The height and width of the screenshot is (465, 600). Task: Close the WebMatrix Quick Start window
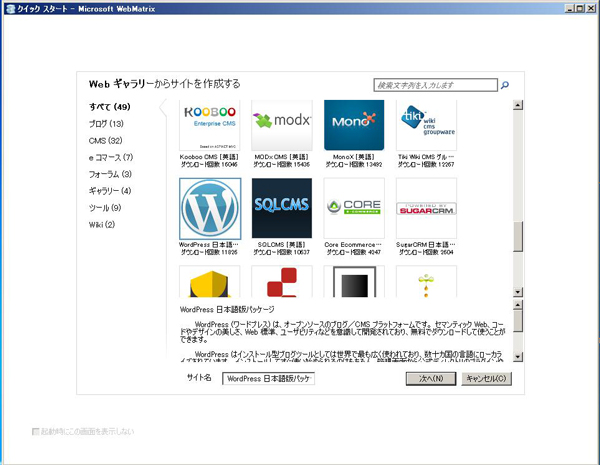pos(590,8)
